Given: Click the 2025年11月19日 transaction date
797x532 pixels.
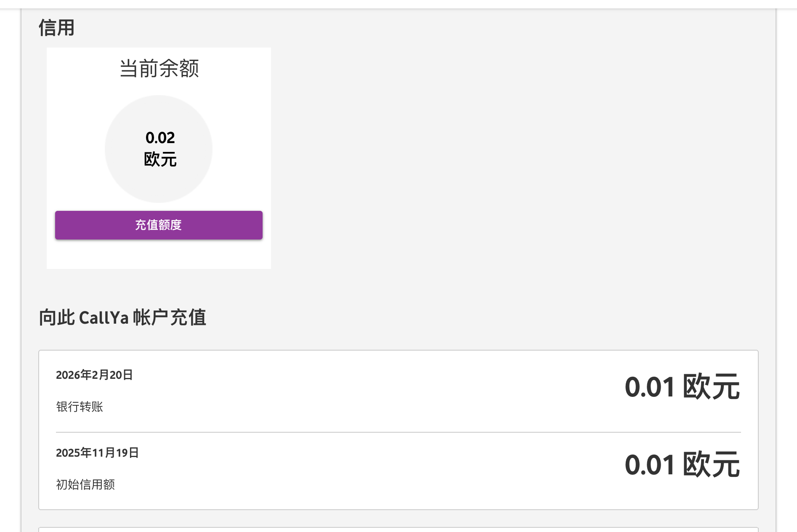Looking at the screenshot, I should (x=97, y=453).
